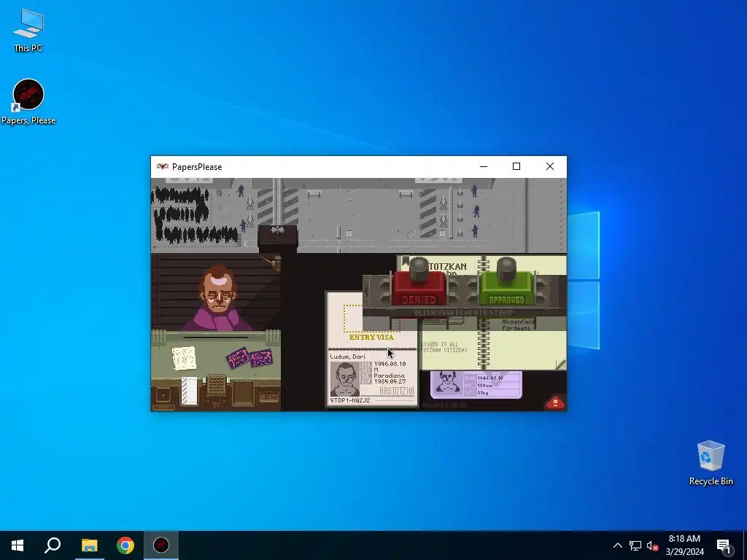The image size is (747, 560).
Task: Click the ID card date 1946.08.10
Action: tap(490, 378)
